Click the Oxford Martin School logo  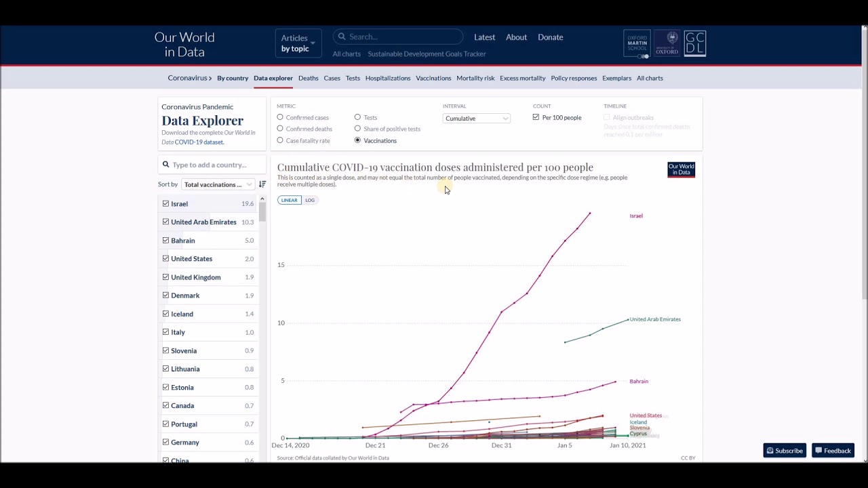coord(637,44)
